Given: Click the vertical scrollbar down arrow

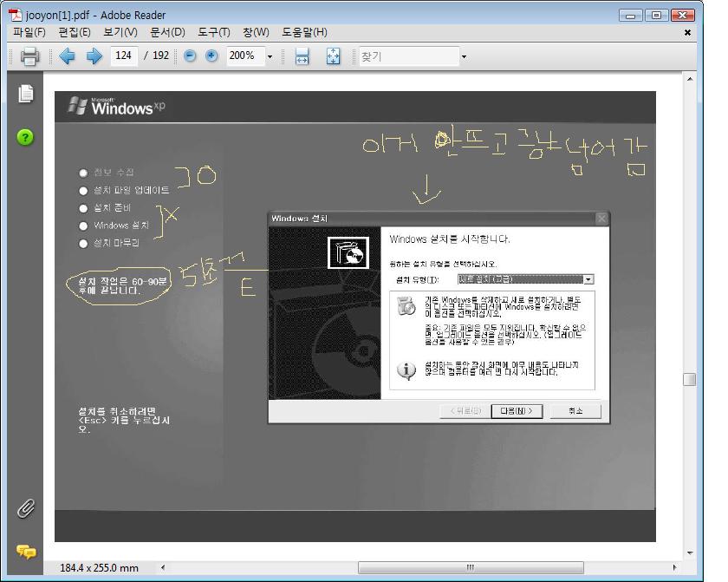Looking at the screenshot, I should [x=690, y=553].
